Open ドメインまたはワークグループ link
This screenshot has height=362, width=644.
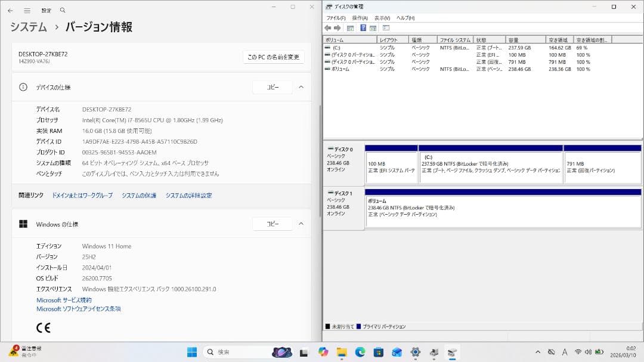82,196
